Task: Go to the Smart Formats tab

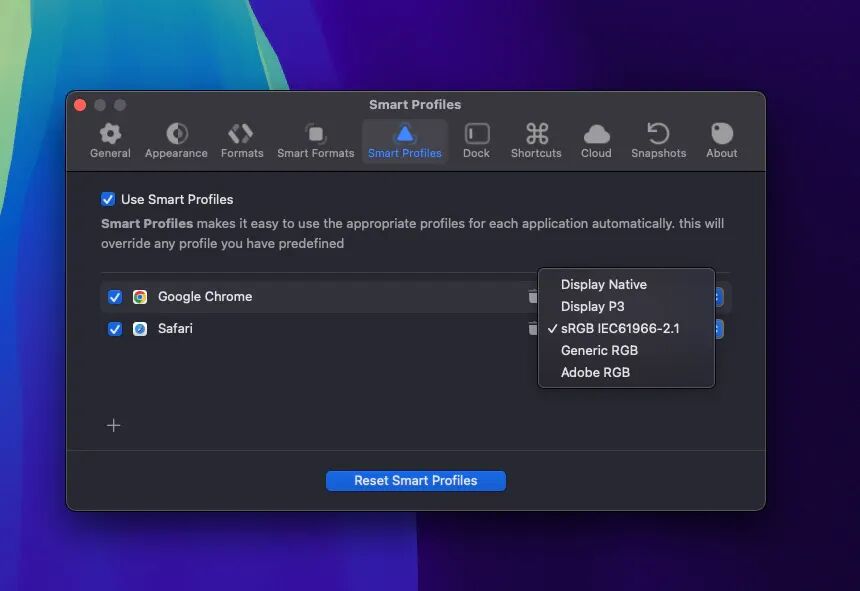Action: (315, 140)
